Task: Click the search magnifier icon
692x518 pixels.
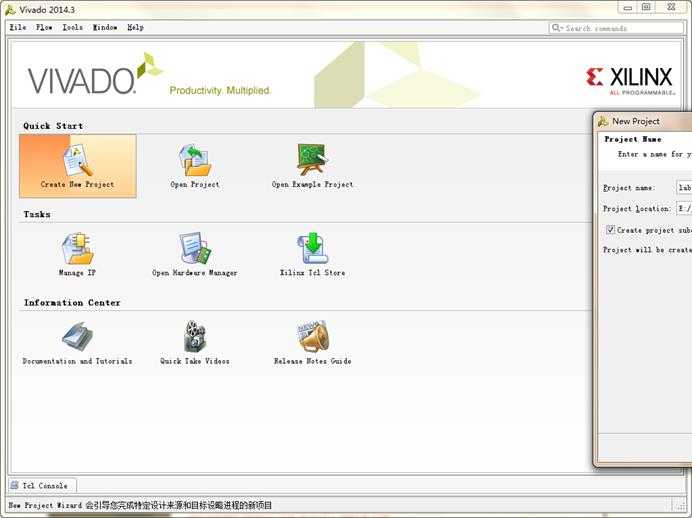Action: (x=557, y=28)
